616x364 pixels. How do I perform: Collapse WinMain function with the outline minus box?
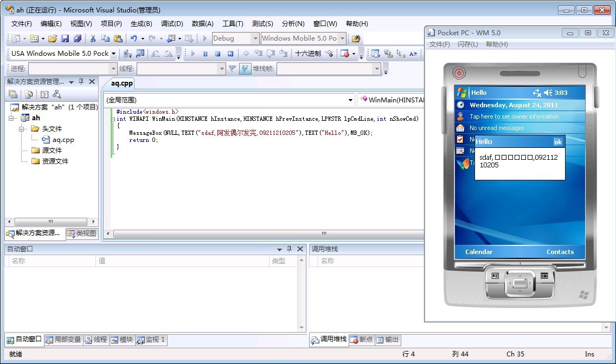pos(113,119)
